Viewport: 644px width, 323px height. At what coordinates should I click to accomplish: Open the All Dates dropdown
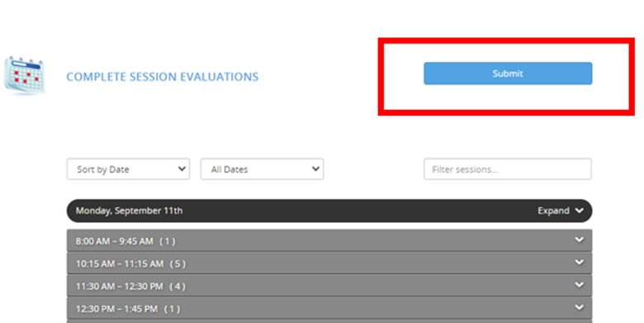click(262, 169)
